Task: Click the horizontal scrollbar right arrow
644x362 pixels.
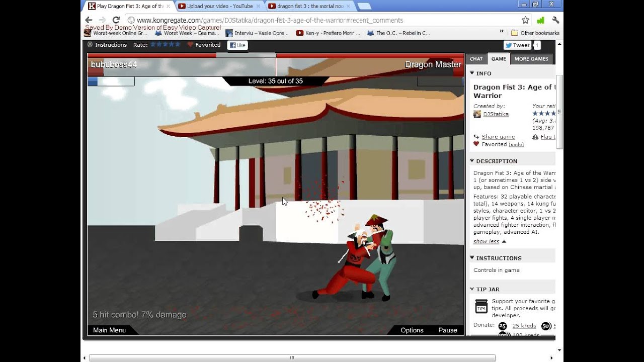Action: (551, 358)
